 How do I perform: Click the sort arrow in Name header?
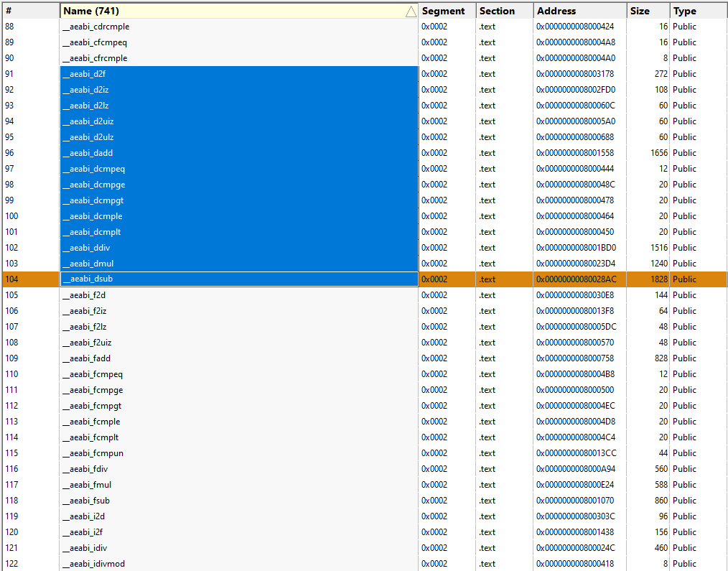[x=411, y=11]
